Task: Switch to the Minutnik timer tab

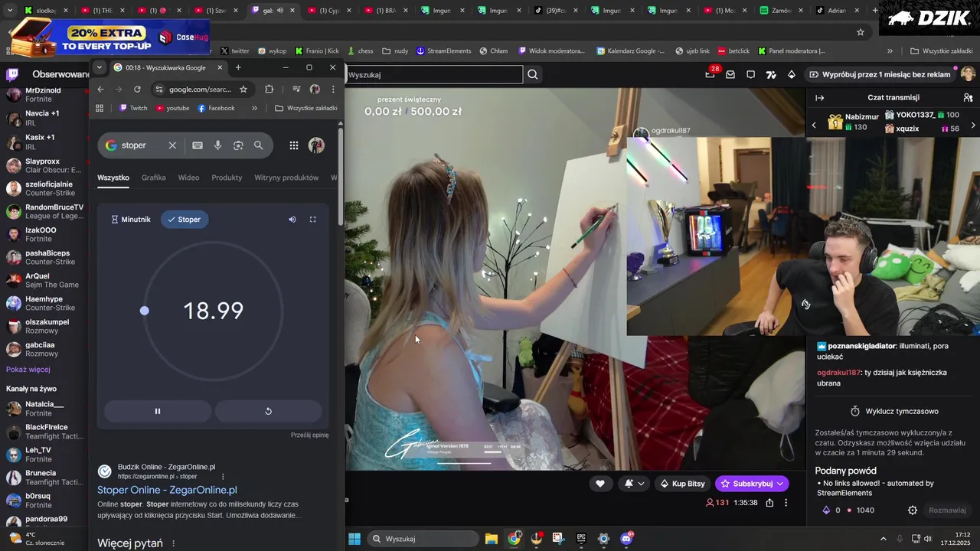Action: click(x=131, y=220)
